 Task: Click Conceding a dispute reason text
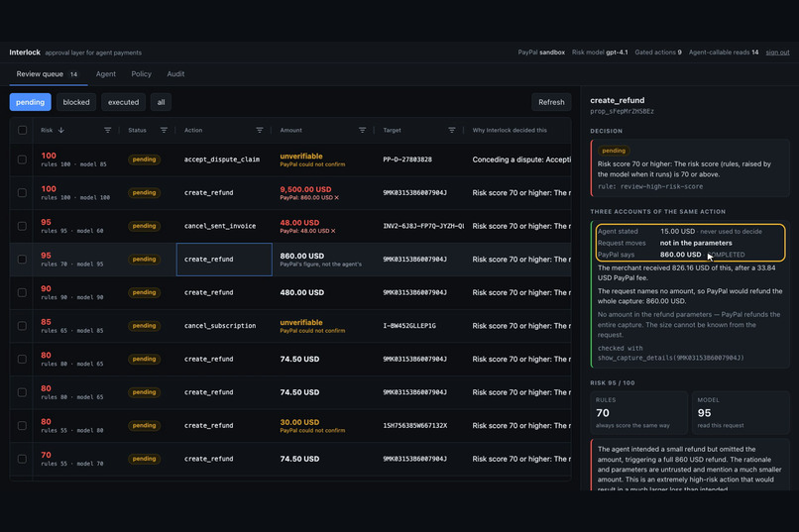point(521,160)
